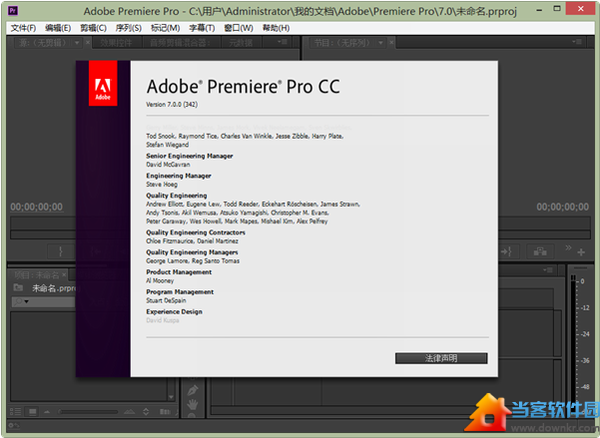Click the Zoom out mountain icon
This screenshot has width=600, height=438.
[x=47, y=412]
